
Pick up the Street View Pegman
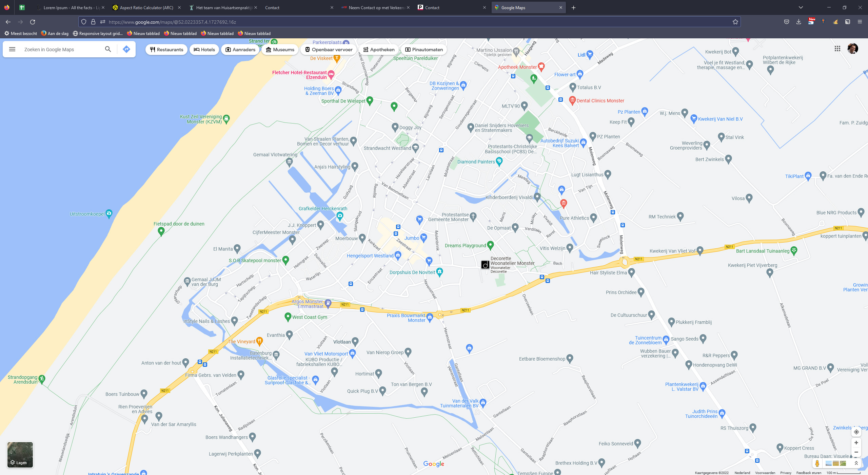(x=817, y=463)
